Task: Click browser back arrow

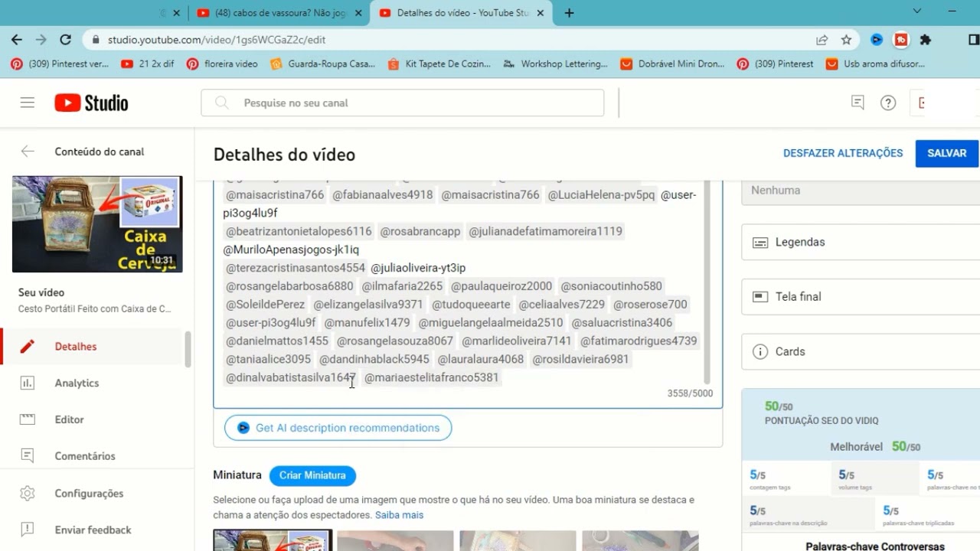Action: coord(17,40)
